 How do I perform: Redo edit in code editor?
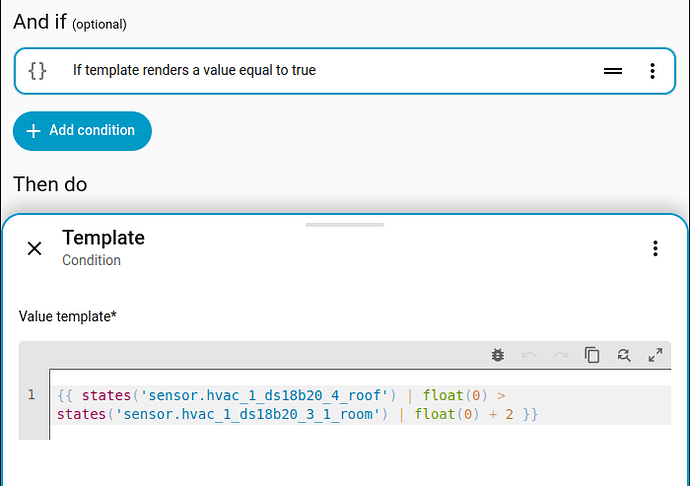[561, 355]
